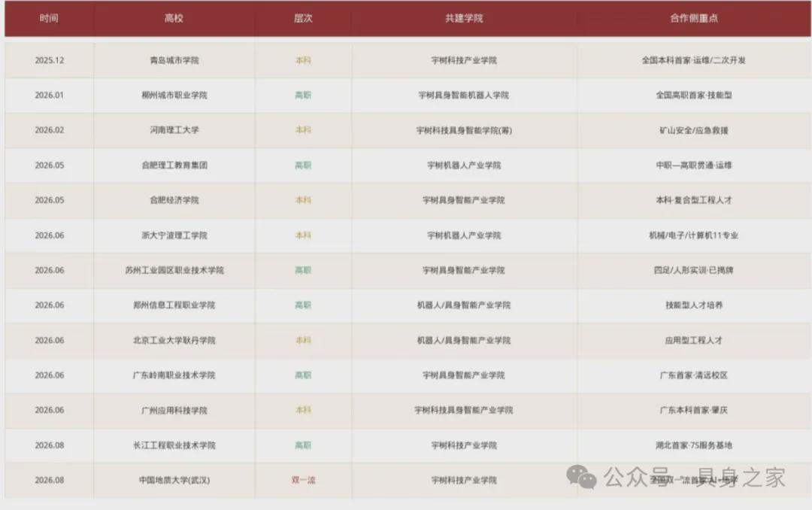Image resolution: width=812 pixels, height=510 pixels.
Task: Click 2026.08 in the 长江工程职业技术学院 row
Action: (49, 445)
